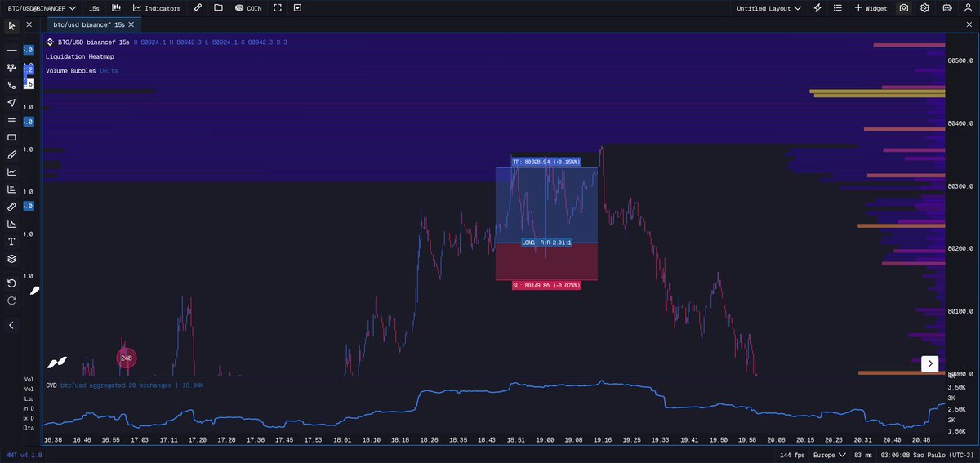Screen dimensions: 980x463
Task: Open the boxed dropdown arrow menu icon
Action: coord(297,8)
